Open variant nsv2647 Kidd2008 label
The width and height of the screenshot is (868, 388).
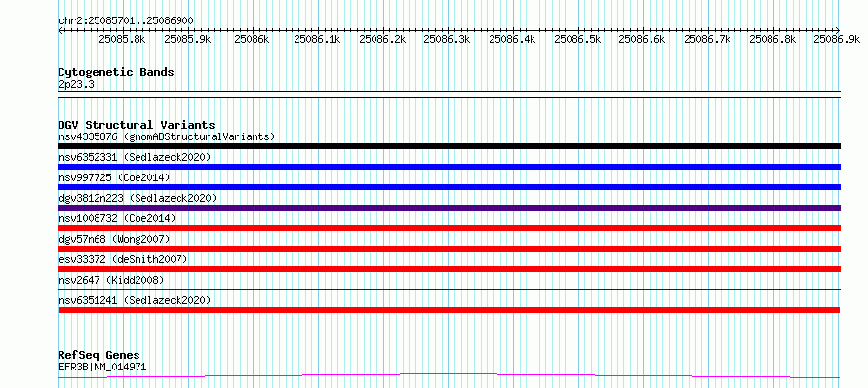[111, 280]
